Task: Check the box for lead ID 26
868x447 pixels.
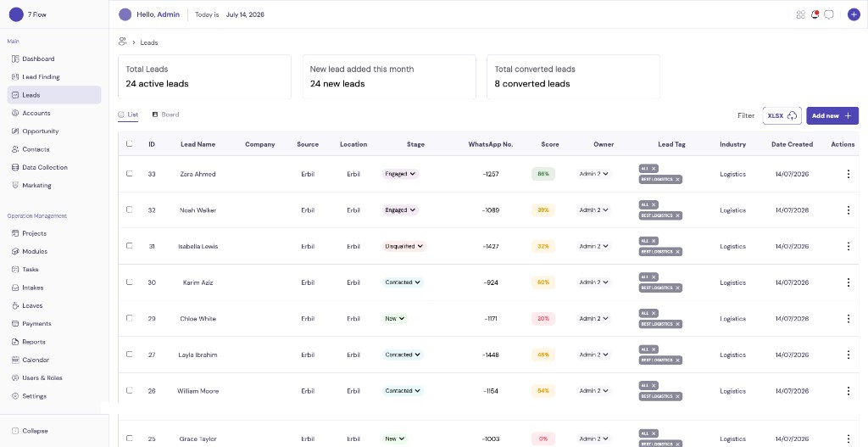Action: click(130, 390)
